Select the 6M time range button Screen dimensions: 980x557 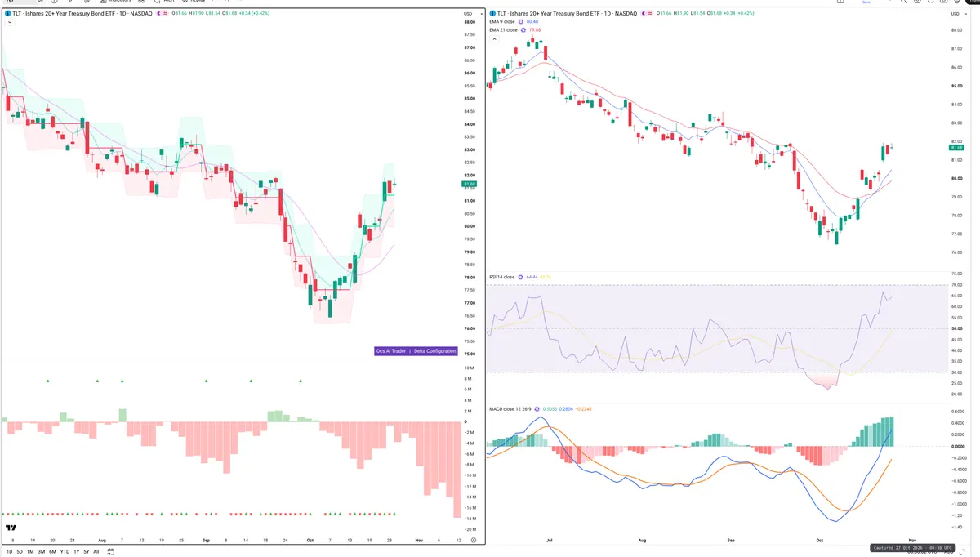[x=52, y=552]
